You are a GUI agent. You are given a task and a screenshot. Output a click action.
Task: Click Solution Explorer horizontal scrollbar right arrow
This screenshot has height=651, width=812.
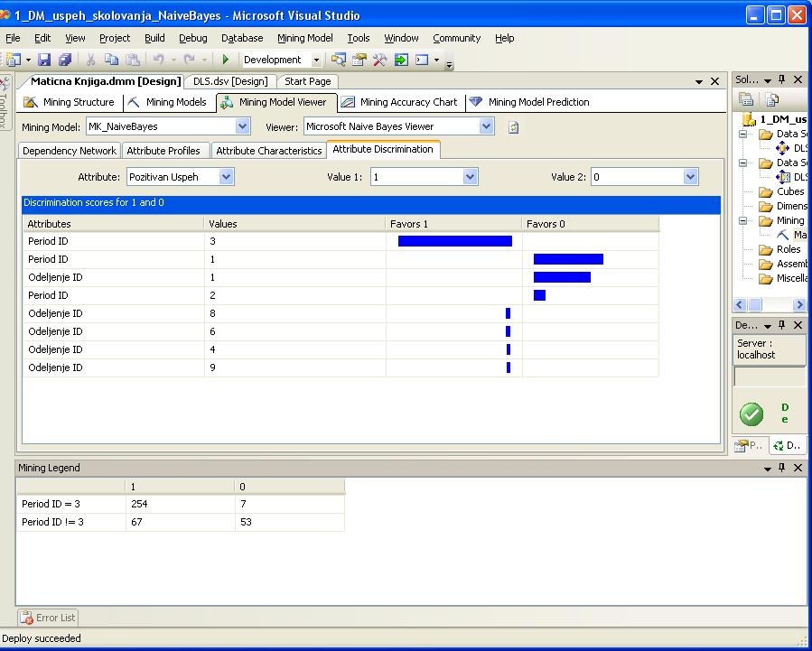click(799, 305)
